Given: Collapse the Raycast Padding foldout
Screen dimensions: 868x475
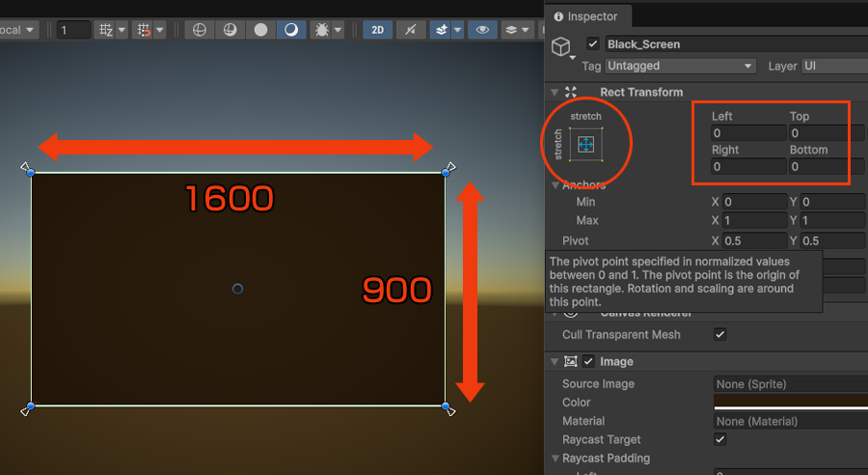Looking at the screenshot, I should click(x=555, y=459).
